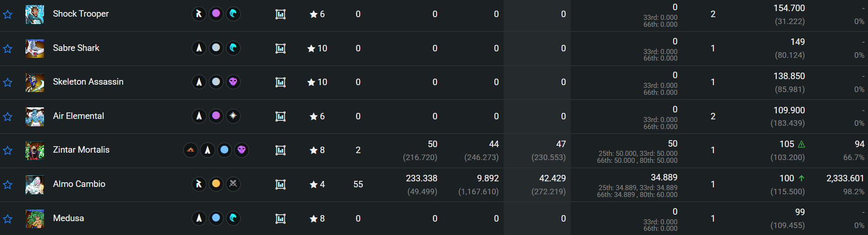Click Shock Trooper water wave icon

(x=233, y=13)
